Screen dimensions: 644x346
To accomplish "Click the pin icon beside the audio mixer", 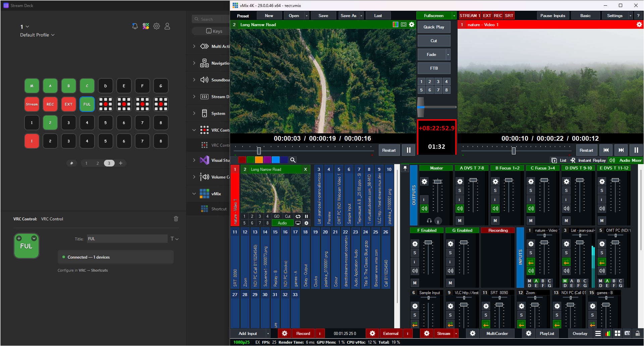I will (405, 168).
